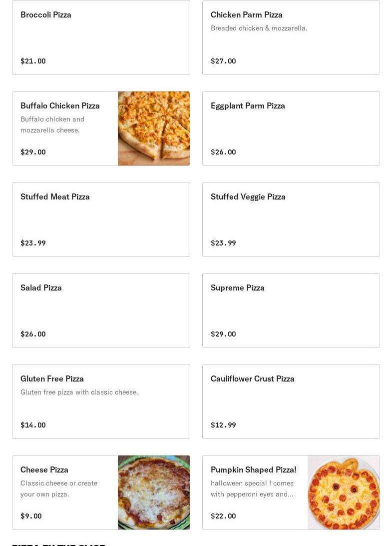Click the $27.00 Chicken Parm price
Viewport: 392px width, 546px height.
[223, 61]
